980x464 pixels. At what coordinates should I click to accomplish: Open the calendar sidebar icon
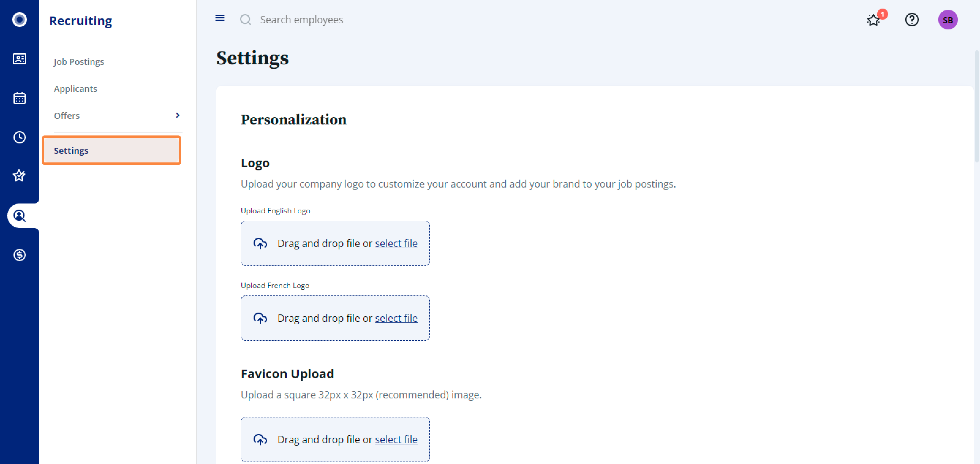pos(19,98)
